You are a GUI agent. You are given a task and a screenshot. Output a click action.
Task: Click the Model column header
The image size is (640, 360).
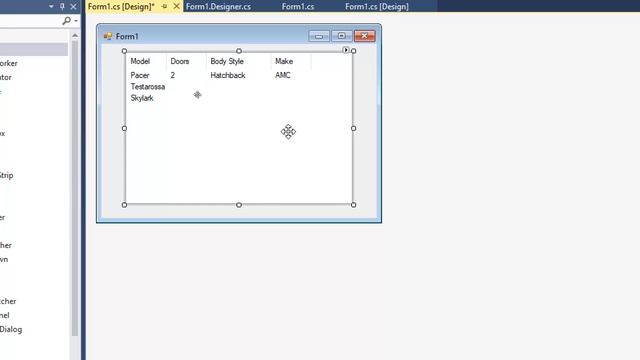tap(140, 61)
